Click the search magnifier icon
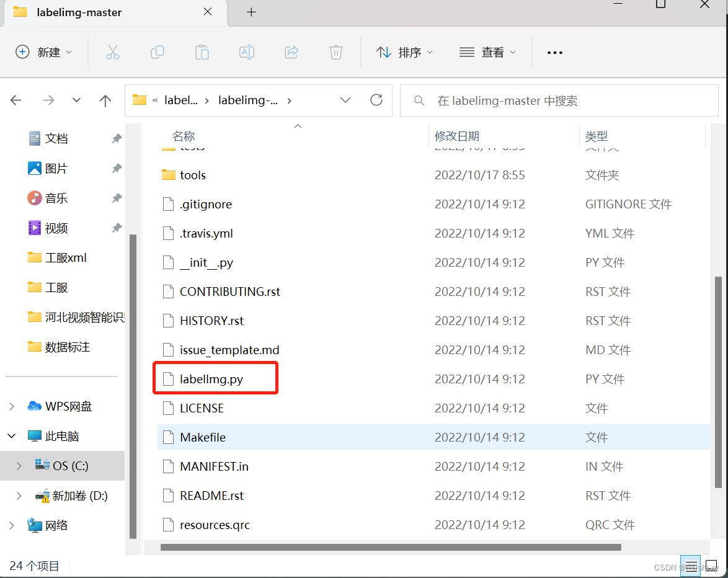 click(419, 100)
